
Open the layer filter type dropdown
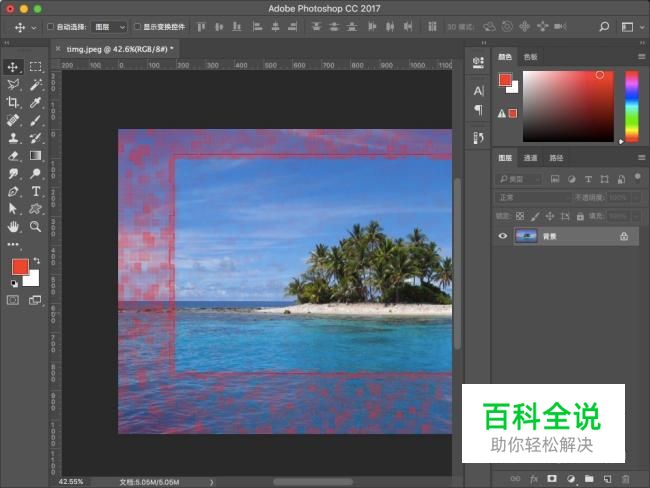[520, 179]
